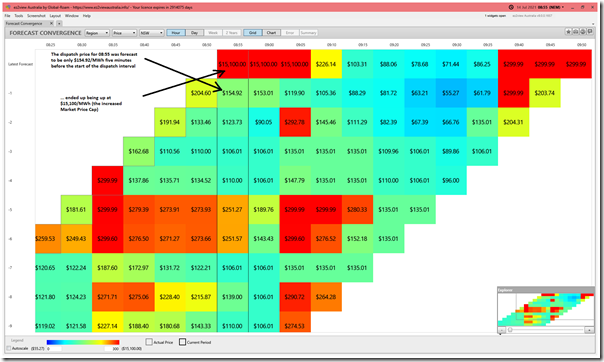Click the $191.94 cell in row -2
Screen dimensions: 604x362
170,122
